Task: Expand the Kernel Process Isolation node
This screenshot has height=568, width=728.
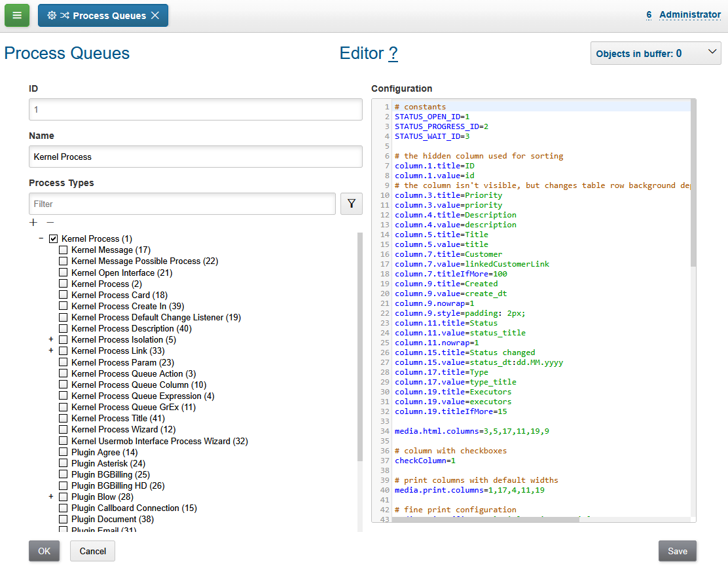Action: (x=51, y=340)
